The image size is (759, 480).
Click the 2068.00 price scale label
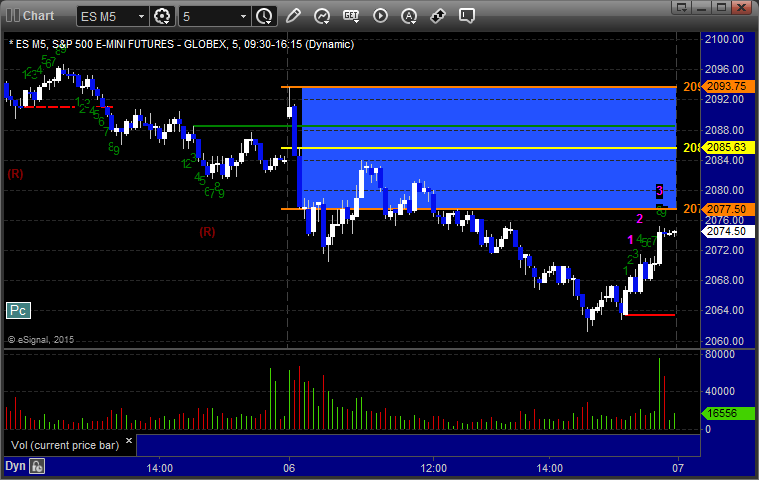[x=724, y=280]
